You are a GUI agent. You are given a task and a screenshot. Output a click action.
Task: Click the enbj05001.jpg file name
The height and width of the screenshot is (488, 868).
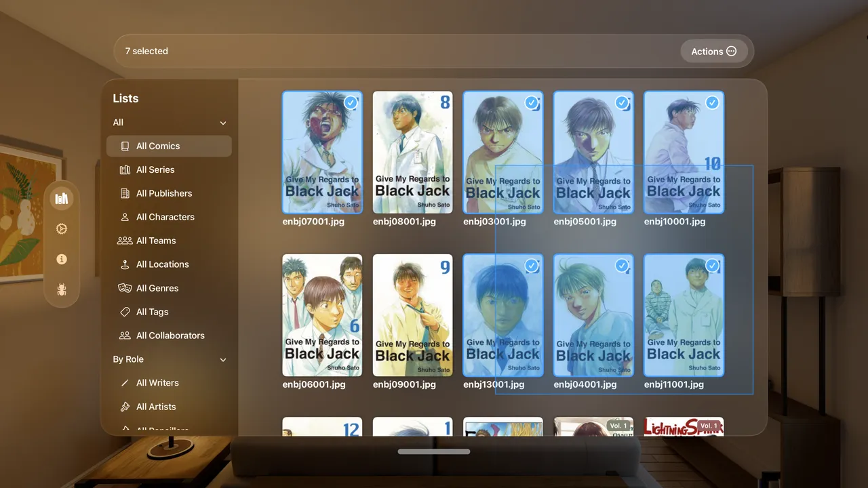[x=585, y=222]
